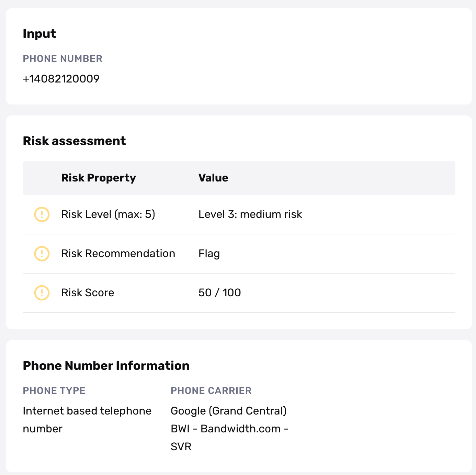Select the phone number +14082120009
Screen dimensions: 476x475
[x=61, y=79]
